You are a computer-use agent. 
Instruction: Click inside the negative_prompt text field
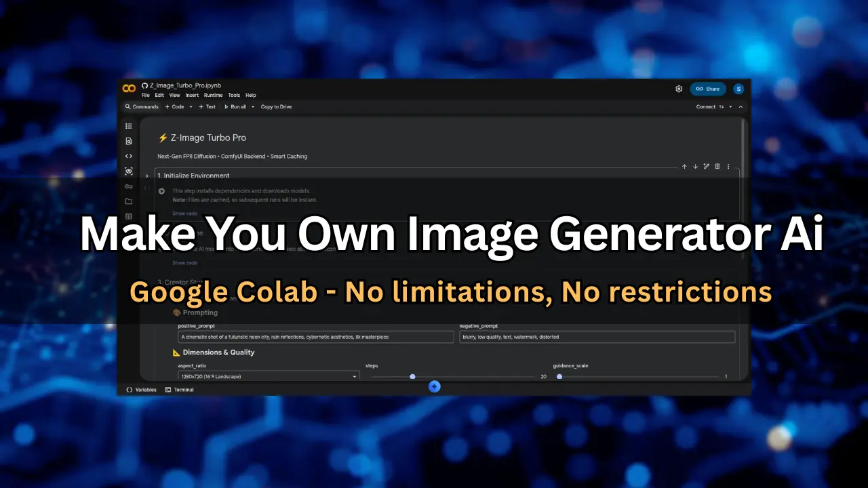click(x=597, y=337)
